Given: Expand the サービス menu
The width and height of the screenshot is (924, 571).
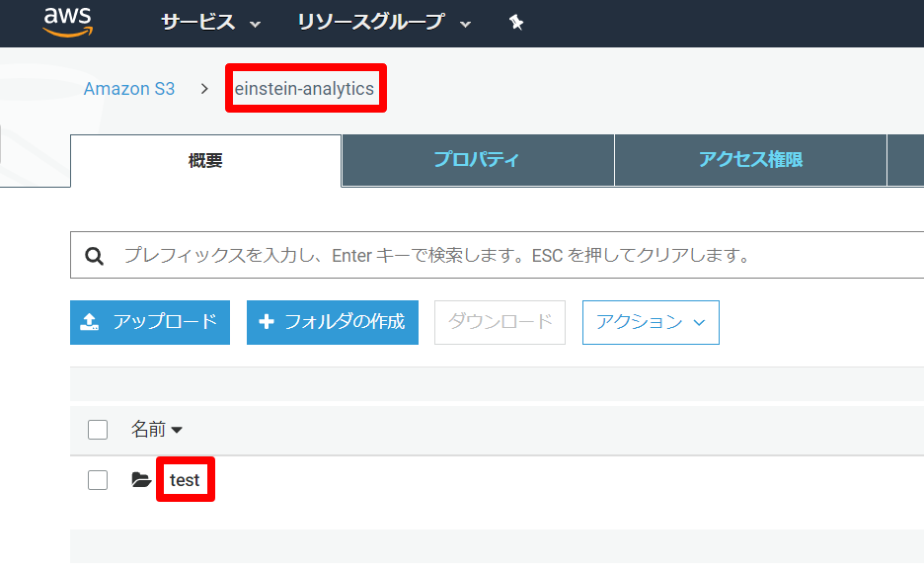Looking at the screenshot, I should pyautogui.click(x=210, y=23).
